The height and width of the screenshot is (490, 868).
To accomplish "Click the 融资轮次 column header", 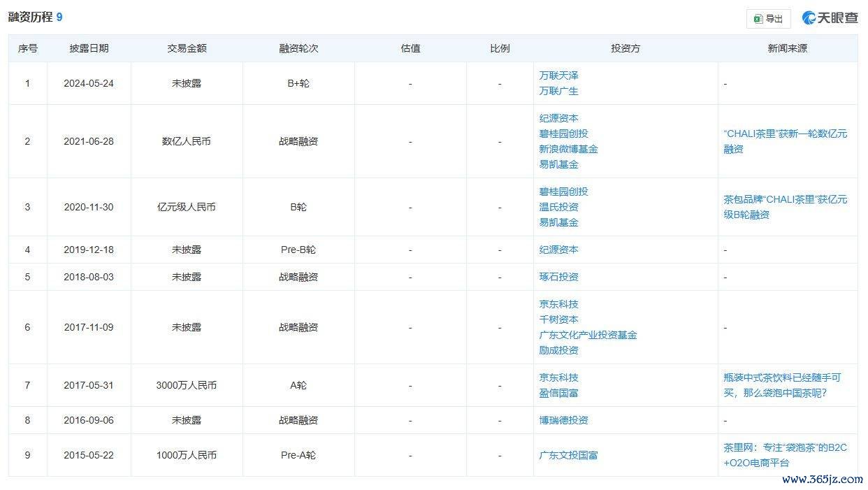I will [x=298, y=48].
